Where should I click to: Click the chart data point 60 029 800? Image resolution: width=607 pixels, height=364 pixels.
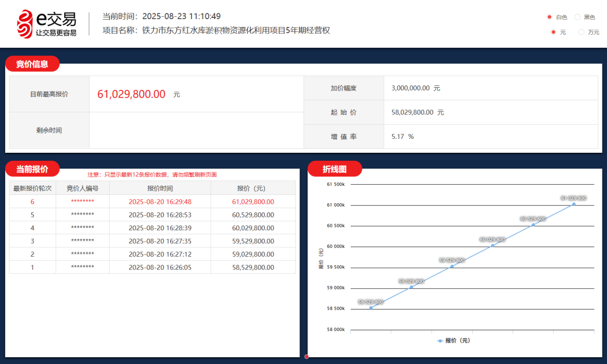pos(492,245)
